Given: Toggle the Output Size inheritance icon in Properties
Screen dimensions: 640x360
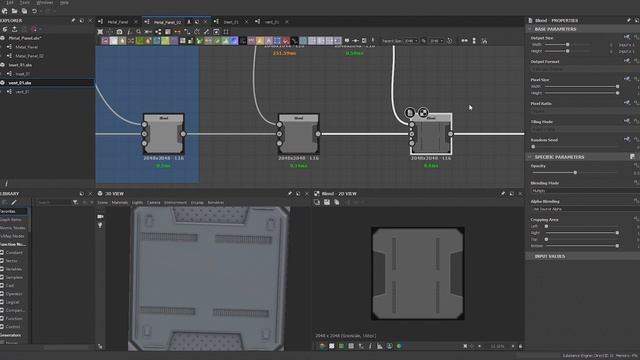Looking at the screenshot, I should point(627,38).
